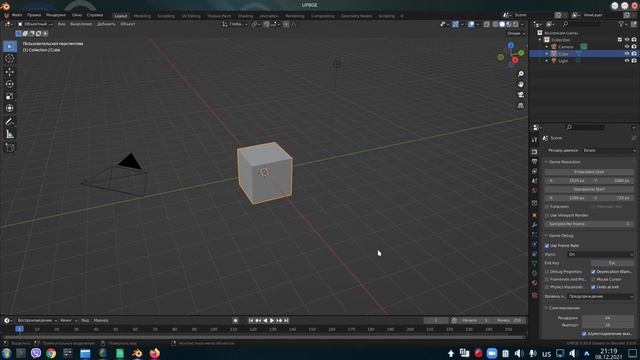Open the Vsync dropdown
This screenshot has height=360, width=640.
tap(600, 254)
